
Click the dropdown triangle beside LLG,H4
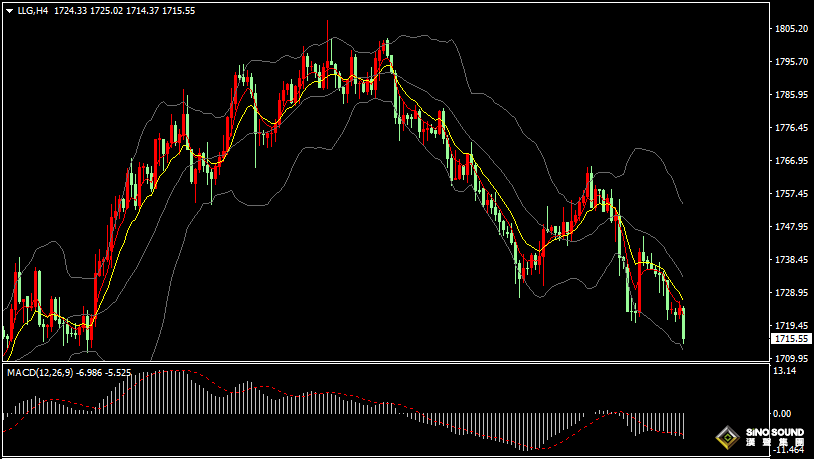pyautogui.click(x=9, y=10)
